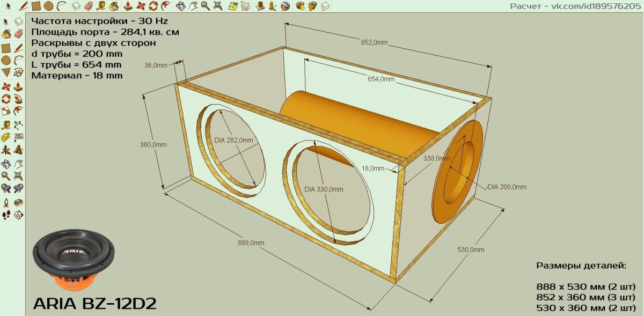Activate the Look Around eye tool
This screenshot has height=316, width=644.
18,202
